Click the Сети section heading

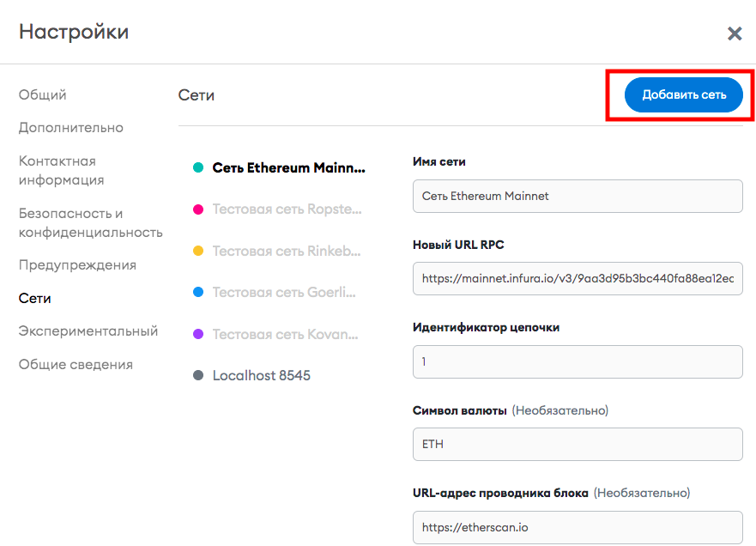(197, 95)
